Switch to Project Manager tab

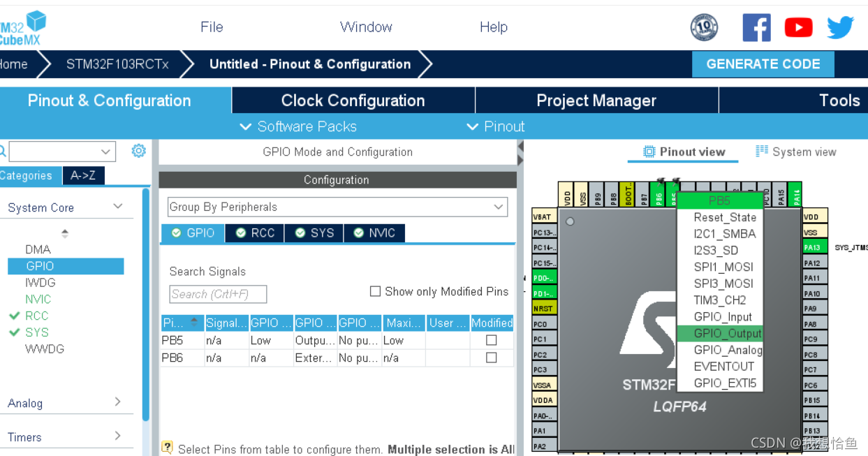click(597, 101)
